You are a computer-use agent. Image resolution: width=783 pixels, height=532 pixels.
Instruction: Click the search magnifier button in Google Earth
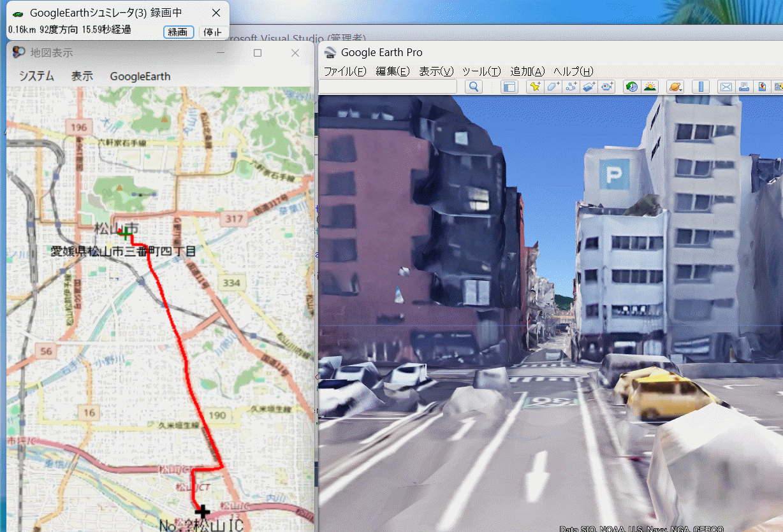pyautogui.click(x=474, y=87)
